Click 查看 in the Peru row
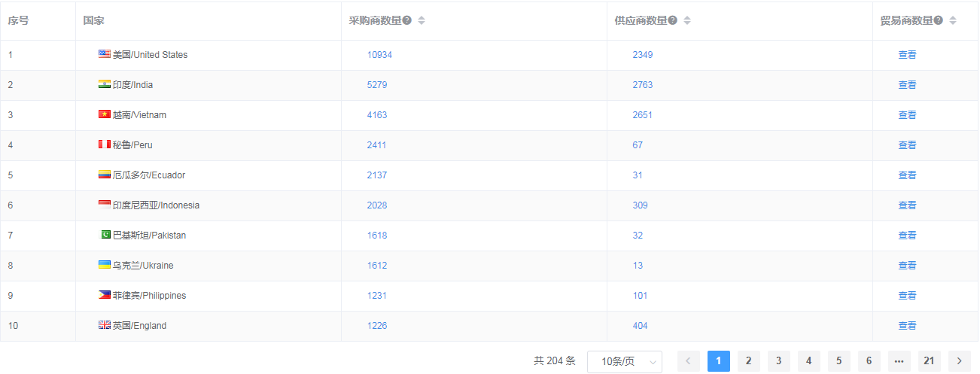This screenshot has height=374, width=980. coord(907,145)
